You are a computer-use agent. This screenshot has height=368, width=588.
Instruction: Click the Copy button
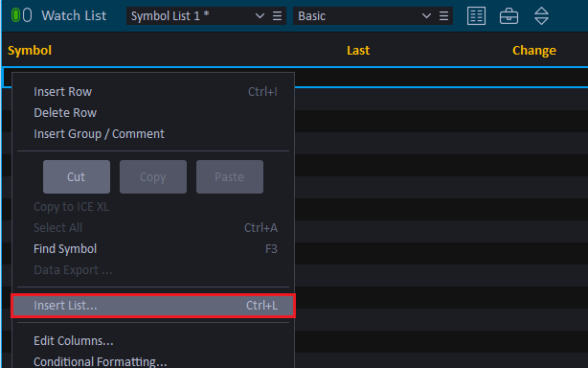tap(153, 176)
